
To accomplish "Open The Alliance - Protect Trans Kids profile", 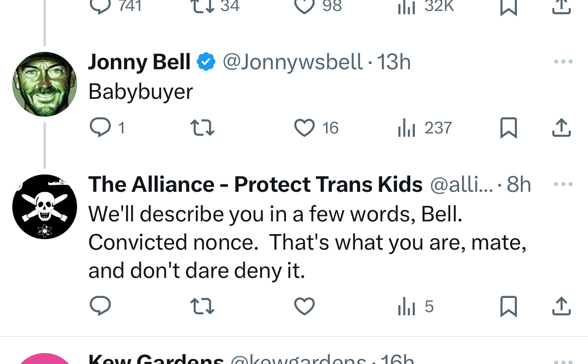I will tap(255, 185).
